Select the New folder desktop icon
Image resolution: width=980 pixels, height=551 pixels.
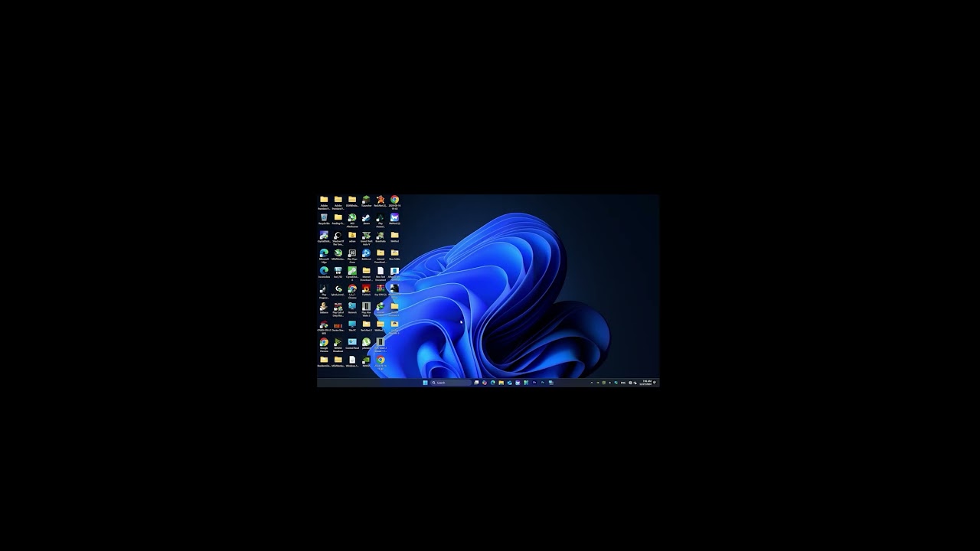click(x=394, y=253)
